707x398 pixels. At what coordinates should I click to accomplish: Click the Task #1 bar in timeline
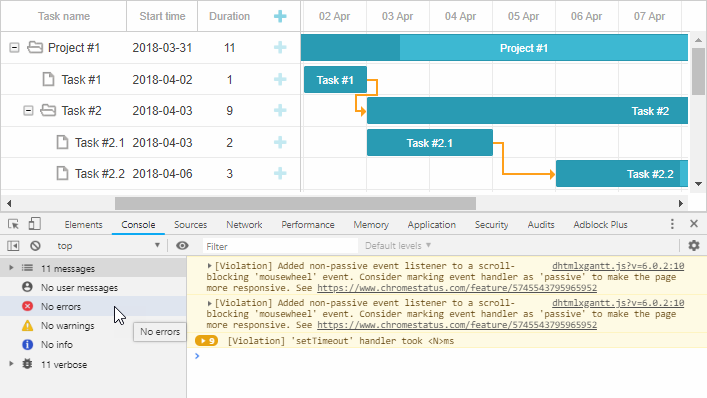(335, 80)
